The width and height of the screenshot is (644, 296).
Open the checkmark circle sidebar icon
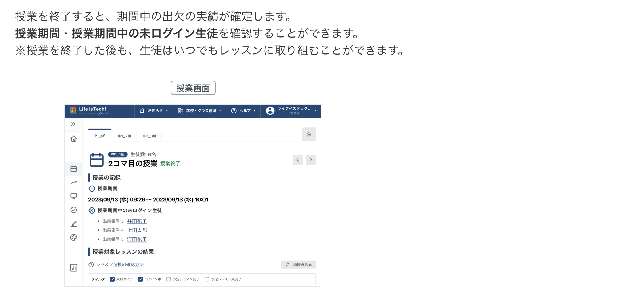74,210
